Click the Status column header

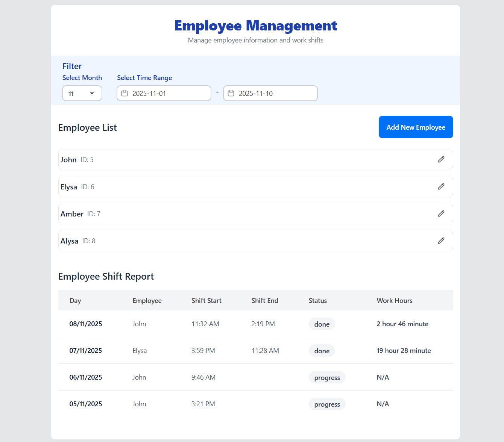pos(317,300)
